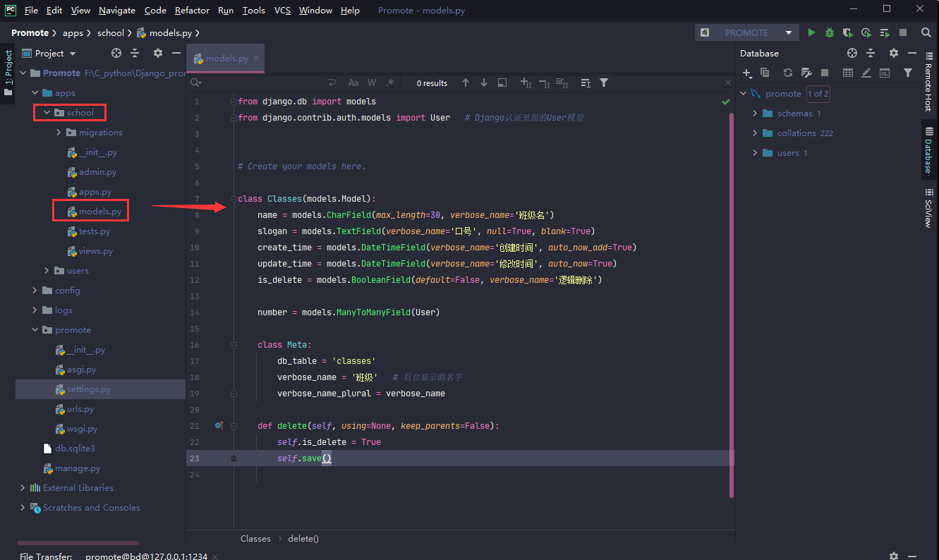
Task: Open Database panel settings gear
Action: (894, 53)
